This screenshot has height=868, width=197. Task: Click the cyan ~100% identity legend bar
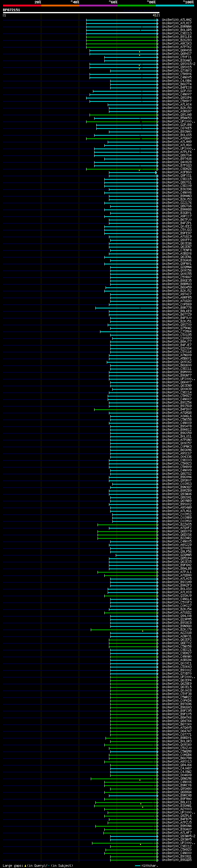(x=175, y=6)
